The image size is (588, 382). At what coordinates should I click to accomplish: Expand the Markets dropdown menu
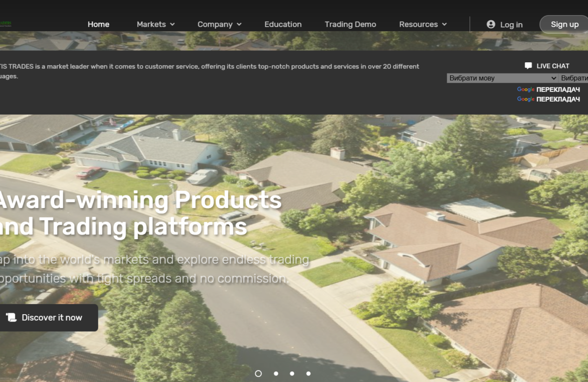(156, 24)
